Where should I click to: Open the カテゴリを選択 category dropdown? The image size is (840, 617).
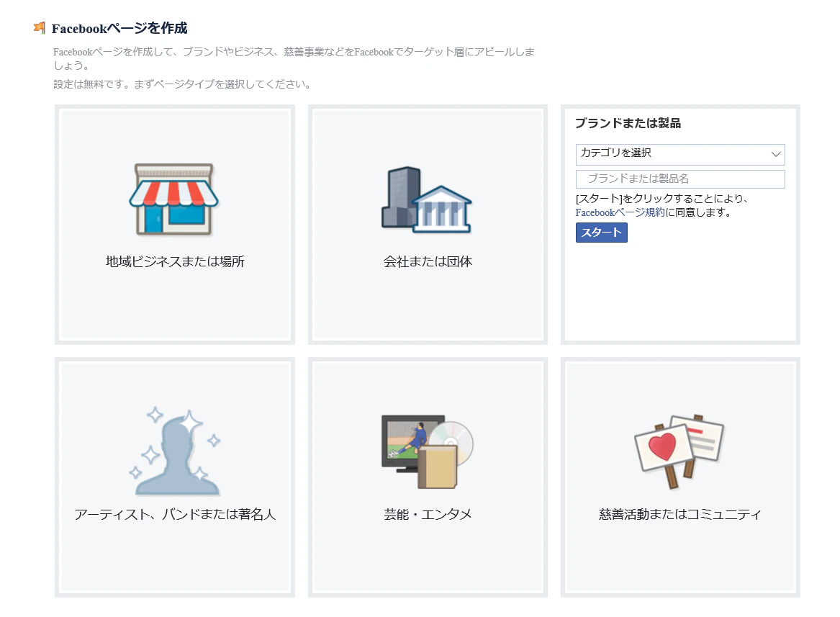[679, 154]
